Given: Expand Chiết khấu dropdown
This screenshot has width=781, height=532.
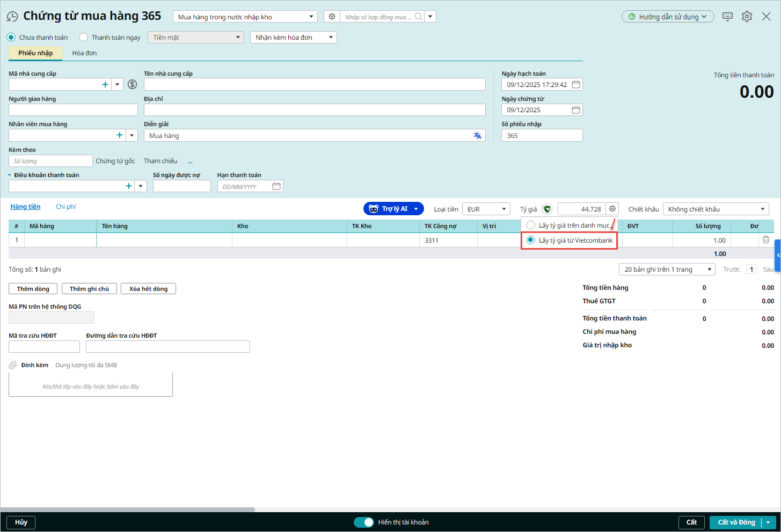Looking at the screenshot, I should (x=716, y=209).
